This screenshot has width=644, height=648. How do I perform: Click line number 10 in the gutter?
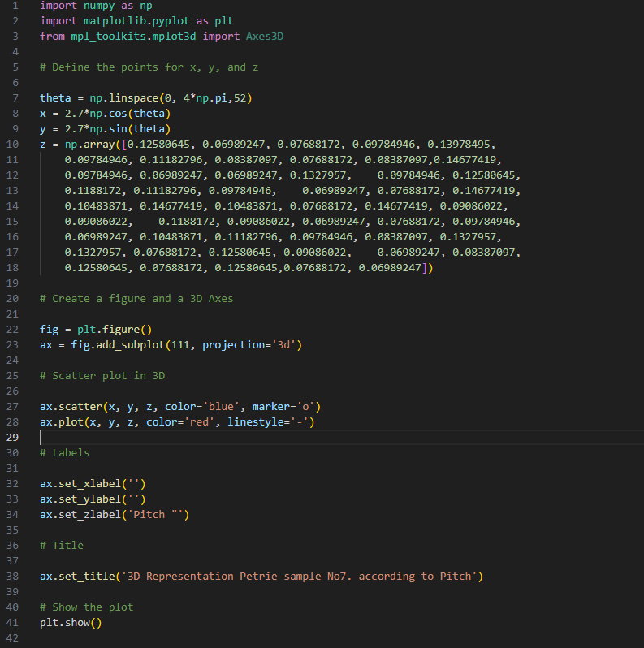(12, 145)
